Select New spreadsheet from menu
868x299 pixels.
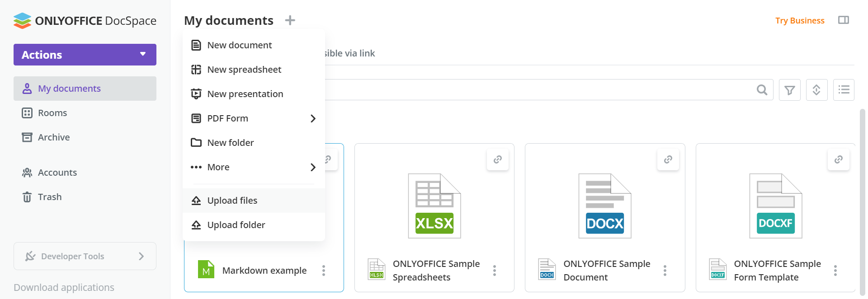pos(244,70)
